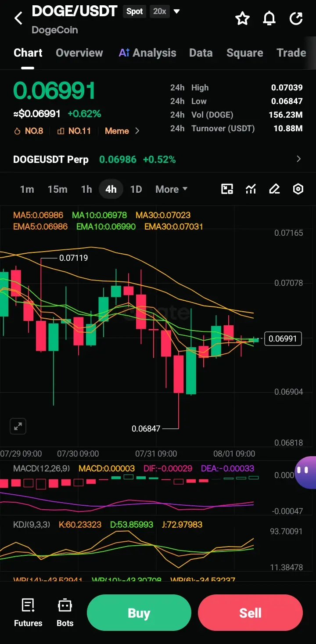The height and width of the screenshot is (644, 316).
Task: Open the chart snapshot tool icon
Action: [227, 189]
